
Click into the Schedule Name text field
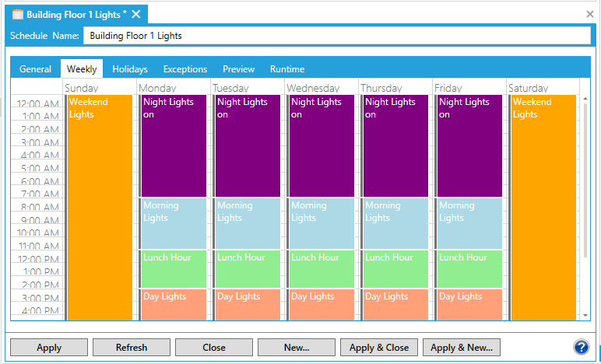coord(336,36)
